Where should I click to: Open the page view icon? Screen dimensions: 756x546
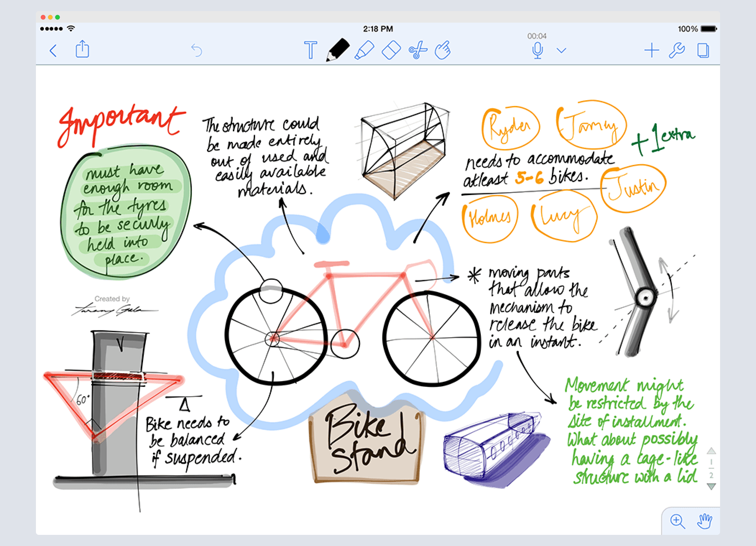click(703, 50)
